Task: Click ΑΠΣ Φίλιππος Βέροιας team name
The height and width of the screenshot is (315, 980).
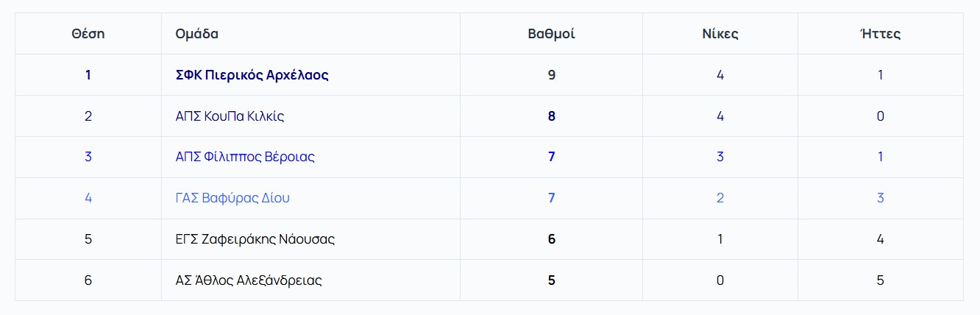Action: [245, 157]
